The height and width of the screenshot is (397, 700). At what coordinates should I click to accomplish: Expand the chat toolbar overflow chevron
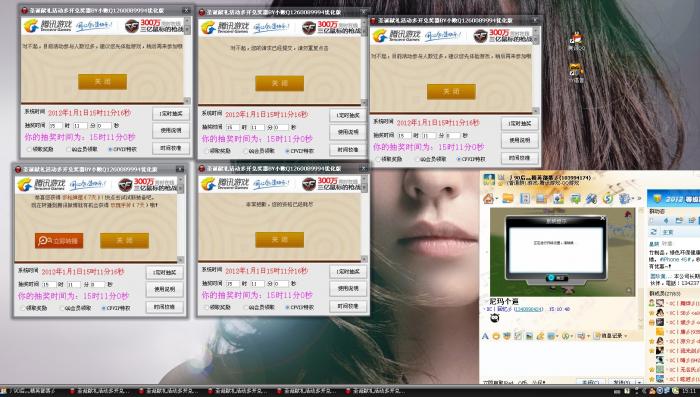(639, 199)
